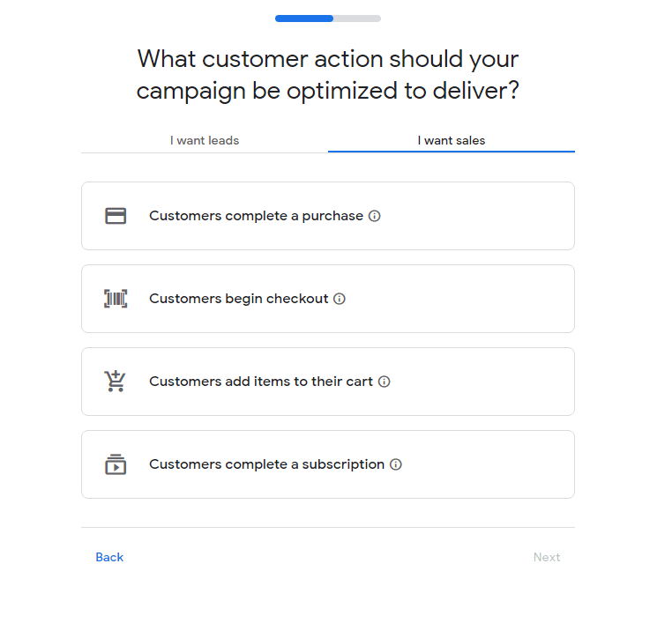672x623 pixels.
Task: Click the barcode scanner checkout icon
Action: 116,299
